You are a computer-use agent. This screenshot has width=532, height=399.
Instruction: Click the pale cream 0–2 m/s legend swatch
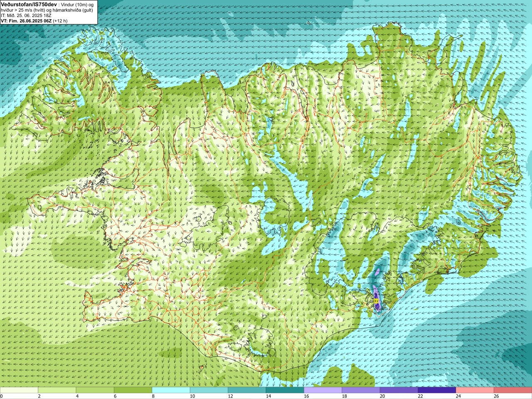point(19,390)
